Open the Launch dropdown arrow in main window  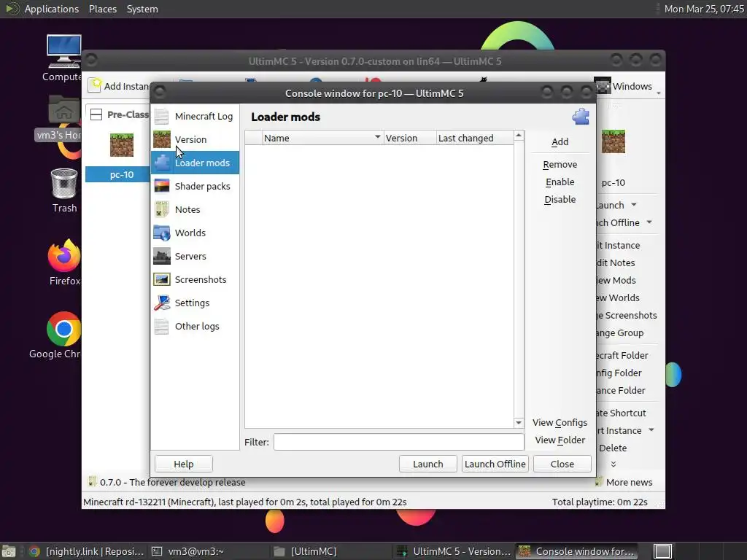point(634,205)
